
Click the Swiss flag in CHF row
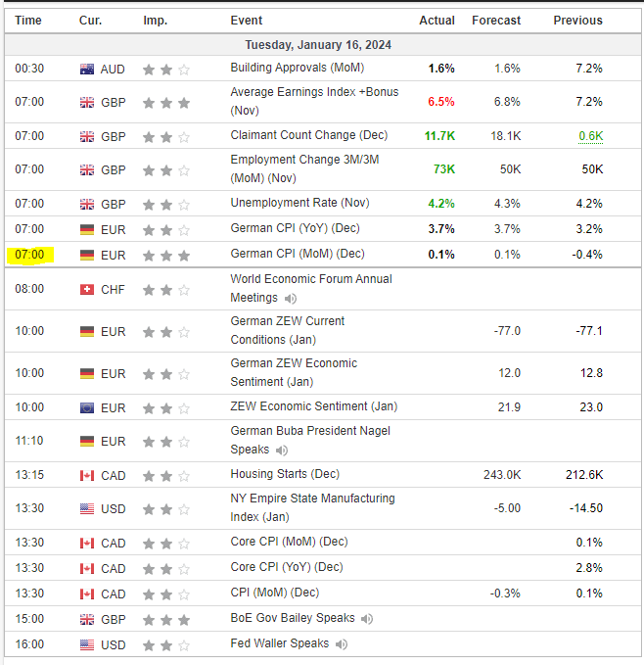(x=87, y=290)
